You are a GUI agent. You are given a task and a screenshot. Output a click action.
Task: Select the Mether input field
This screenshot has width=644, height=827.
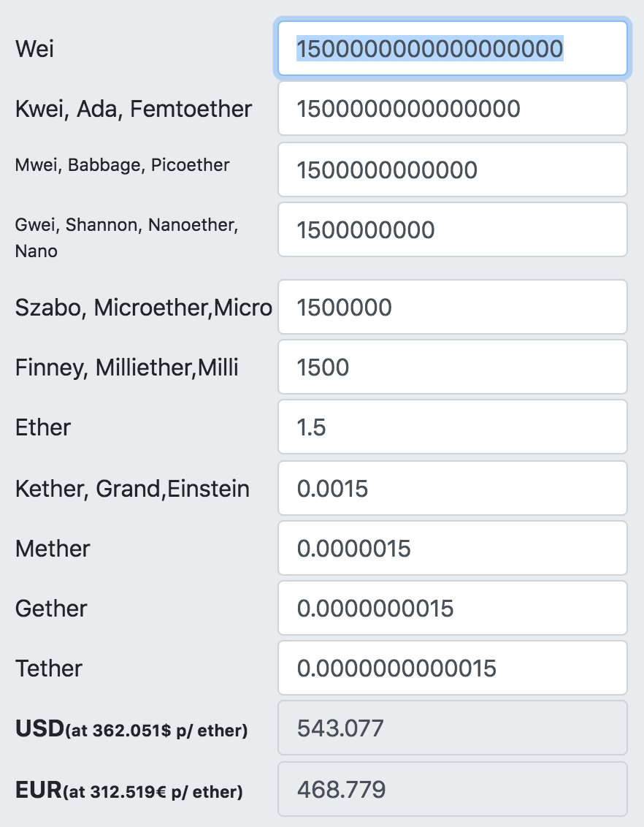click(x=452, y=549)
